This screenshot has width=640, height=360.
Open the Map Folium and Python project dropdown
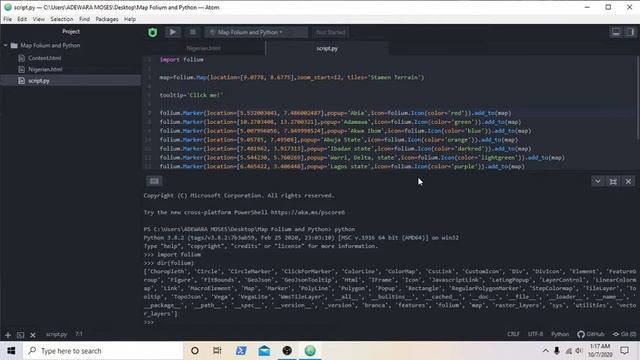(x=256, y=32)
